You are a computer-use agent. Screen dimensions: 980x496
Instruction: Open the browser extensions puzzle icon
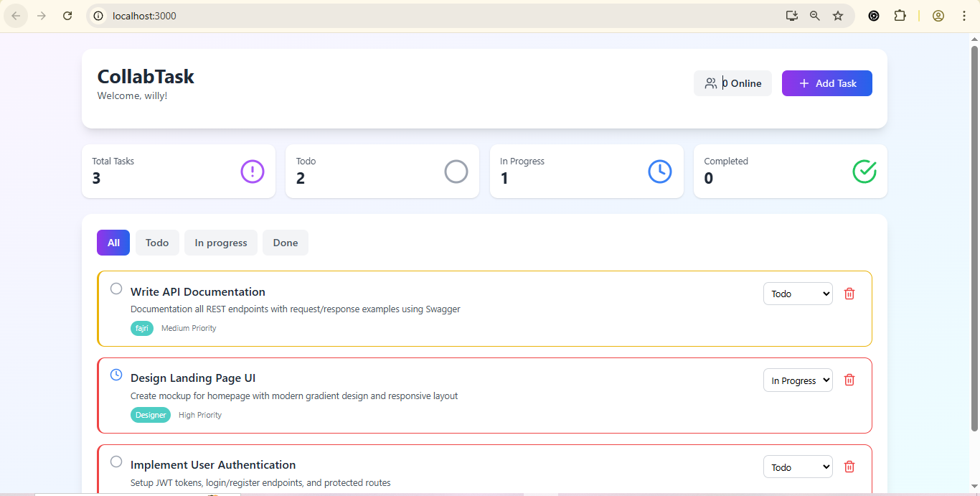point(900,16)
